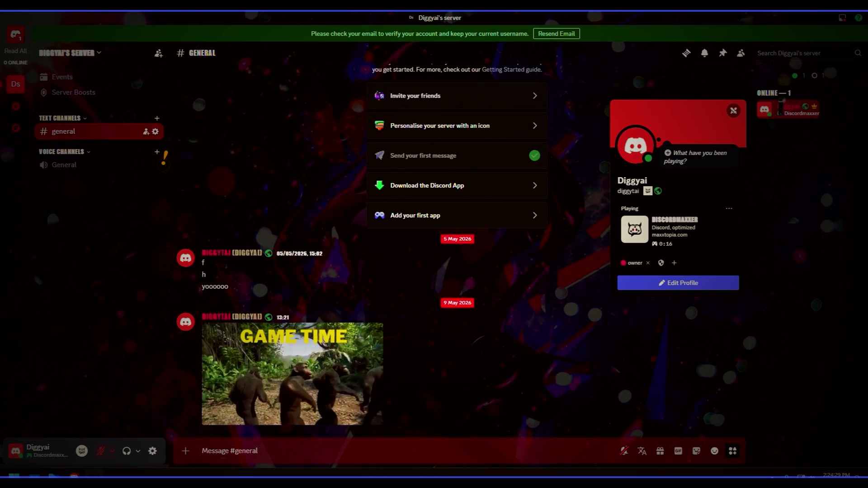The image size is (868, 488).
Task: Open Direct Messages home icon
Action: point(15,34)
